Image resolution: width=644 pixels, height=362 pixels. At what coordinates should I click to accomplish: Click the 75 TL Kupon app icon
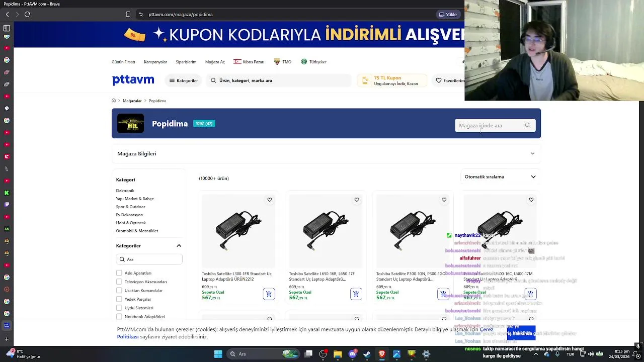[x=366, y=80]
